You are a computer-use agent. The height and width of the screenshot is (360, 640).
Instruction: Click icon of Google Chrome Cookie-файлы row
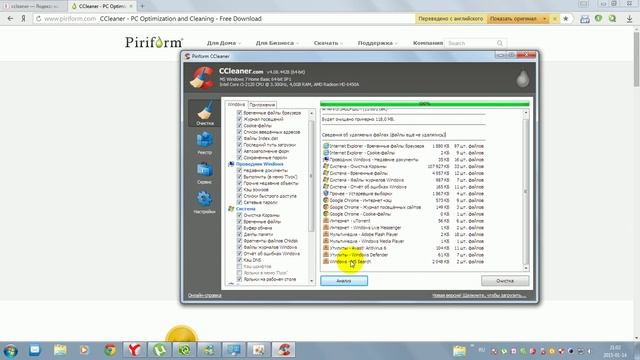326,214
